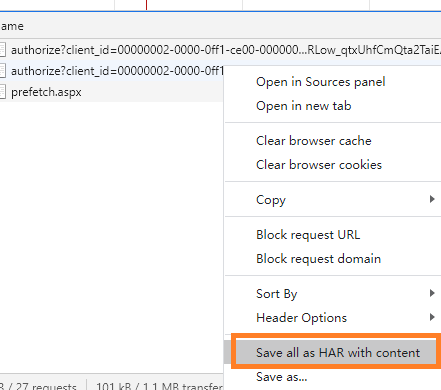Choose Open in new tab
Screen dimensions: 441x390
point(303,106)
